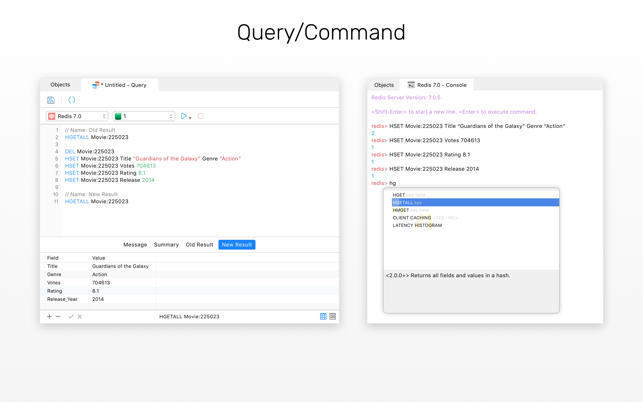Open the database 1 selector dropdown
This screenshot has height=402, width=643.
144,116
